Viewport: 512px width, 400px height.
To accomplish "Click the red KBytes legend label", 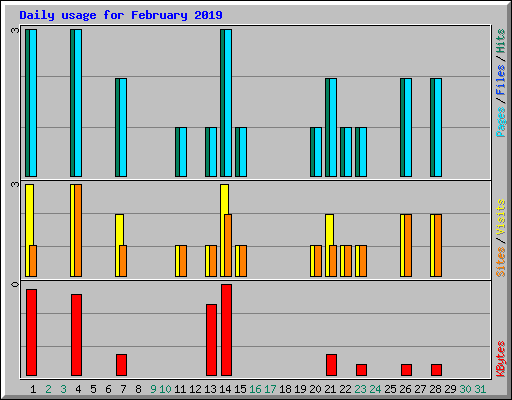I will click(501, 359).
